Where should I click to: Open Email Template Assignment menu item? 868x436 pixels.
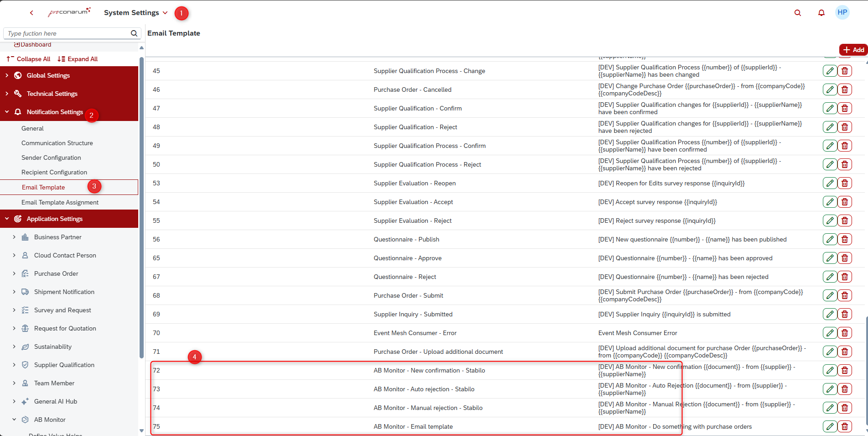click(x=60, y=202)
